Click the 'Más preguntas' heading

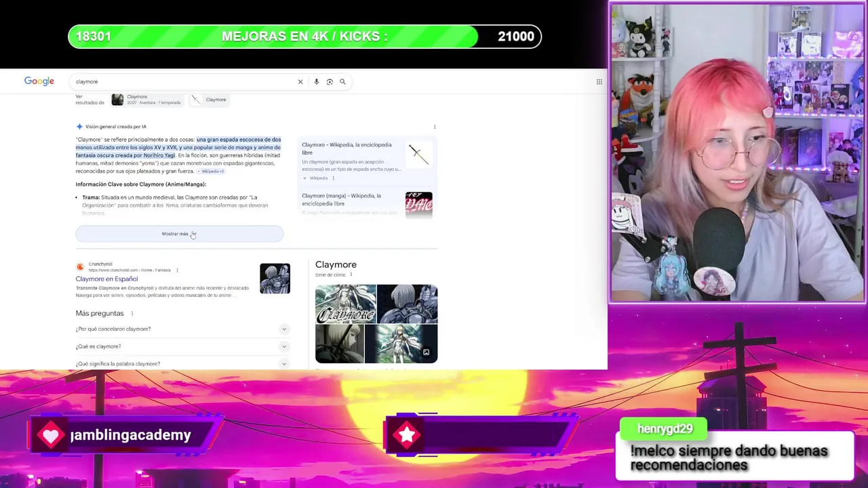[x=100, y=313]
